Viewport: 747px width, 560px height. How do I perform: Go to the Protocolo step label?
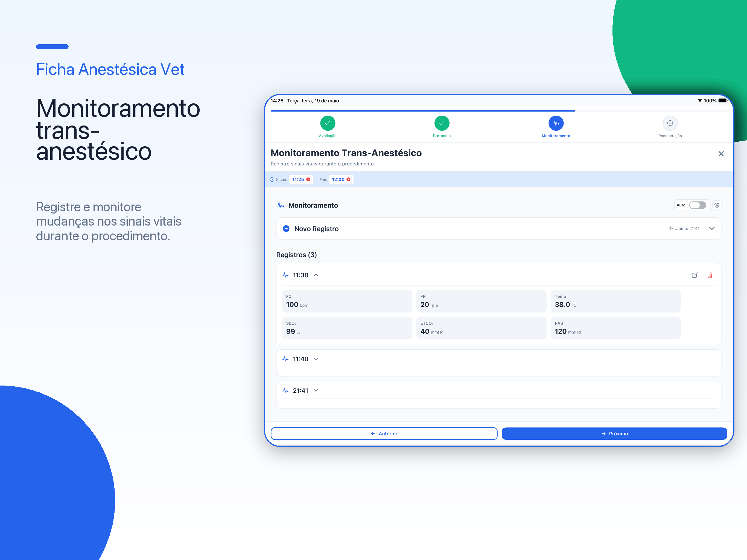(442, 136)
